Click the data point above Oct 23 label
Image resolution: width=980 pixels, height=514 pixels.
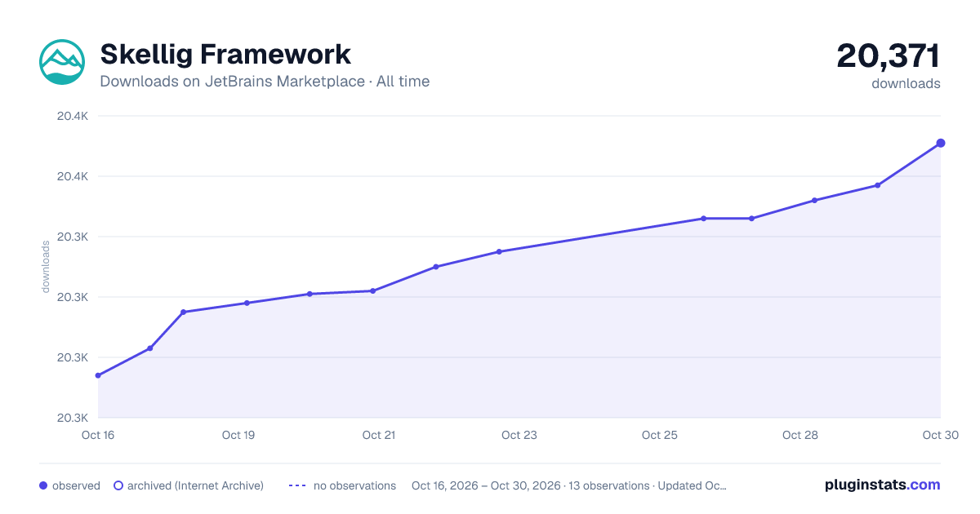tap(499, 251)
